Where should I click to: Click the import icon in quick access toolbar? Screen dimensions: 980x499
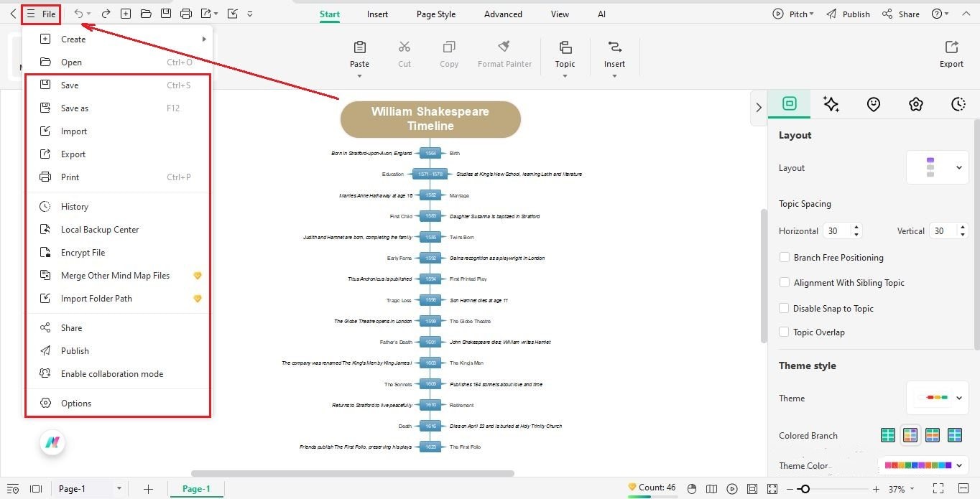[232, 14]
